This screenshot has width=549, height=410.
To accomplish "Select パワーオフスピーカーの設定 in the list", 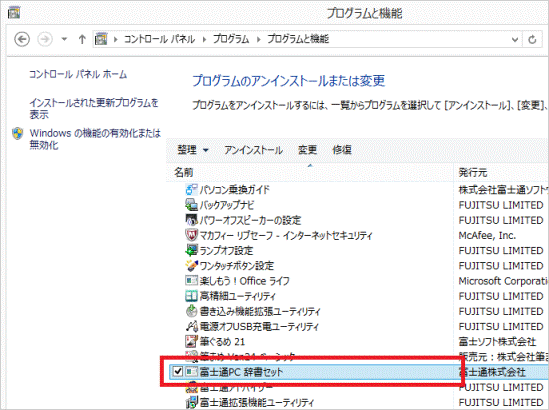I will [x=250, y=220].
